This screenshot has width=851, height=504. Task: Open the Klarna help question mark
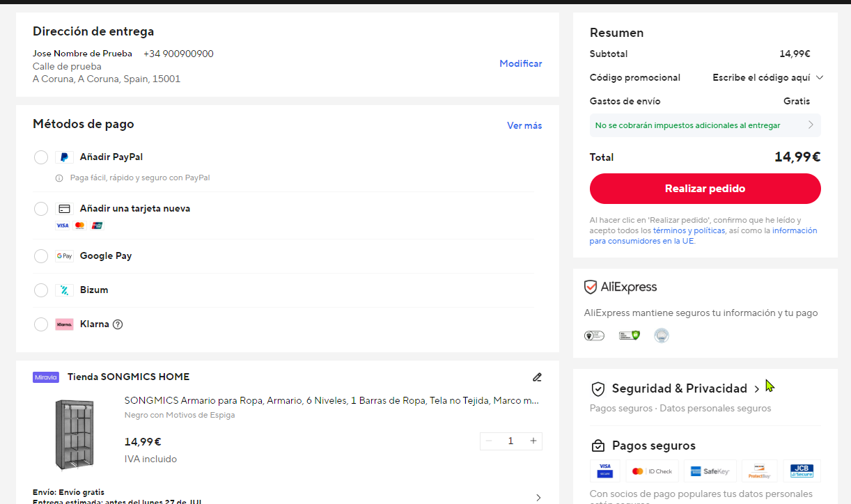(118, 324)
